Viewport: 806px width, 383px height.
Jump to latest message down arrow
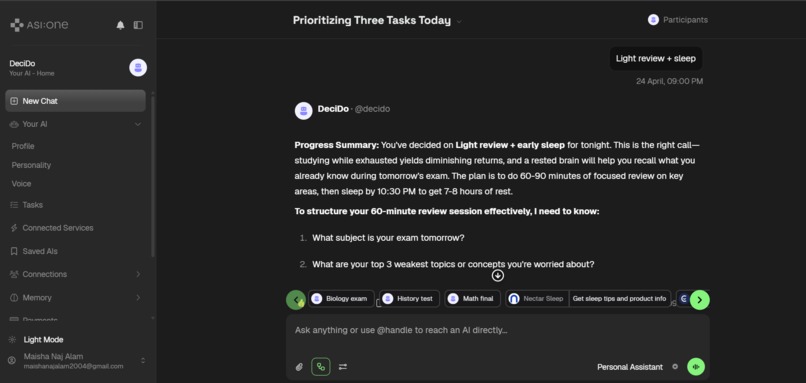point(498,276)
